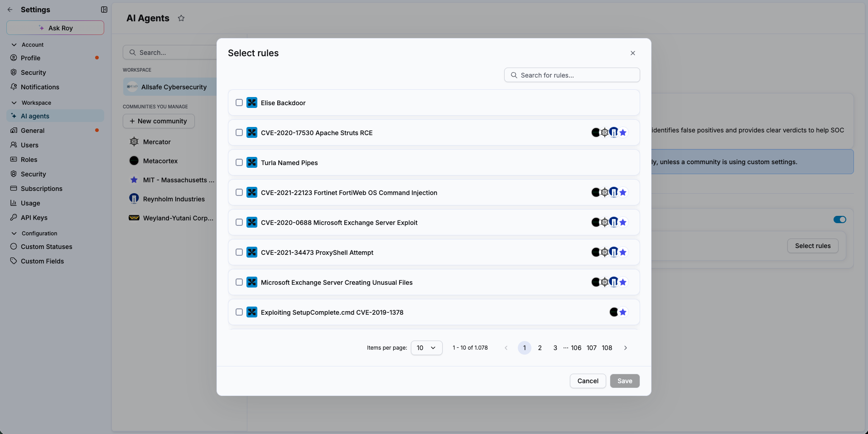Click the New community button
The image size is (868, 434).
click(159, 121)
